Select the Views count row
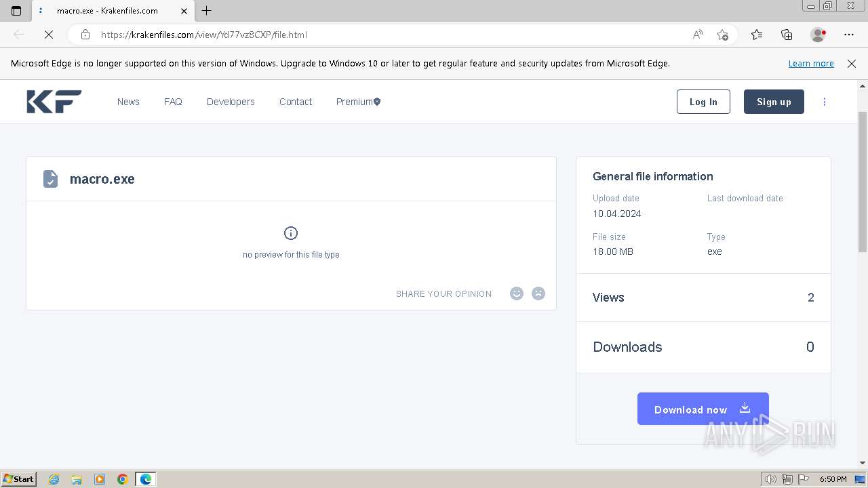 pyautogui.click(x=703, y=298)
